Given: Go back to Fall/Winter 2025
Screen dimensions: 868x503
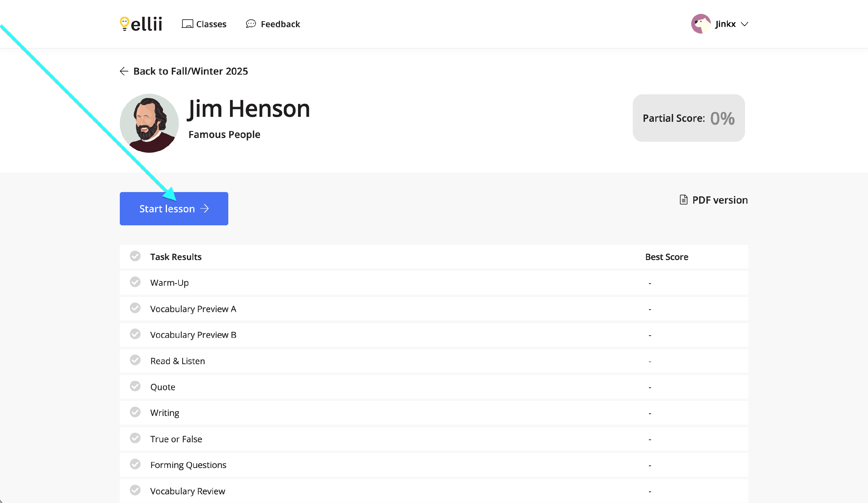Looking at the screenshot, I should point(190,71).
